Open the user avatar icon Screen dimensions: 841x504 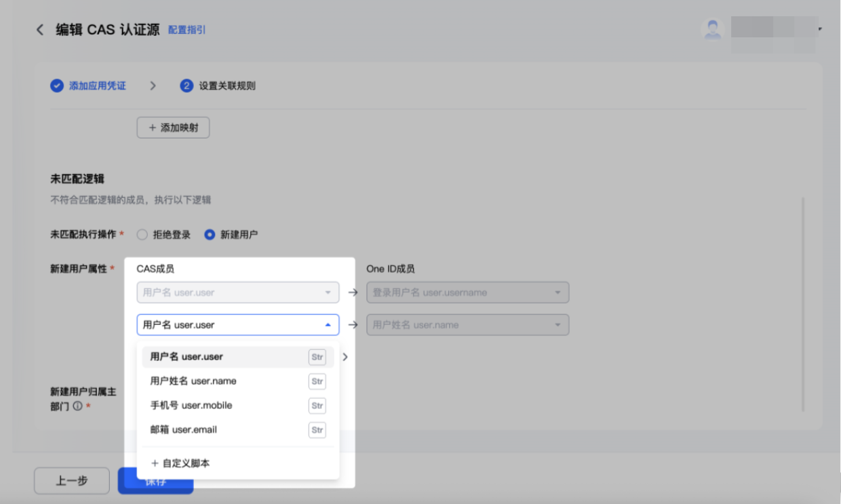tap(712, 29)
